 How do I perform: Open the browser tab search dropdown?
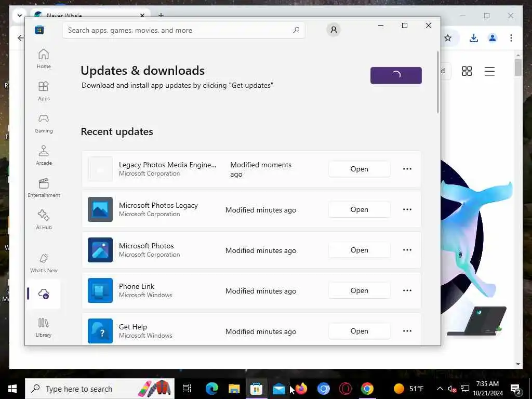[x=19, y=15]
